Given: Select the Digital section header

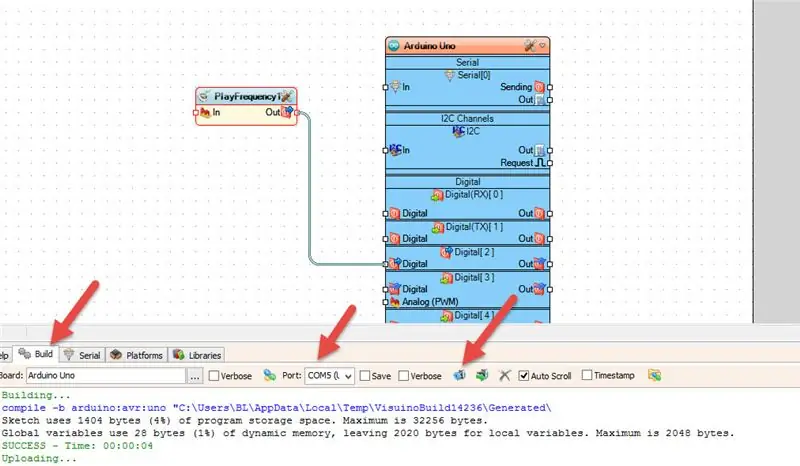Looking at the screenshot, I should click(x=467, y=182).
